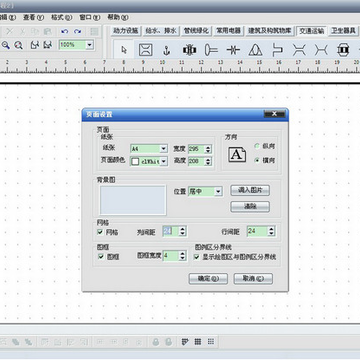
Task: Switch to the 建筑及构筑物库 symbol tab
Action: (270, 31)
